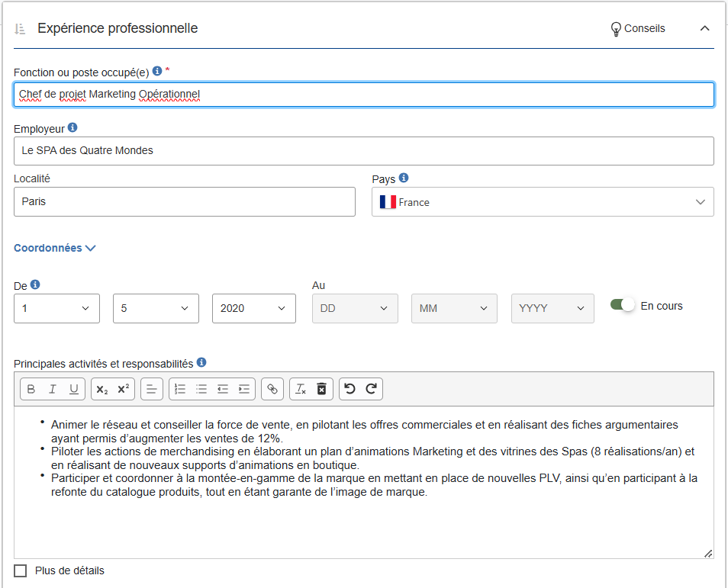Image resolution: width=728 pixels, height=588 pixels.
Task: Click into the Localité field
Action: tap(184, 202)
